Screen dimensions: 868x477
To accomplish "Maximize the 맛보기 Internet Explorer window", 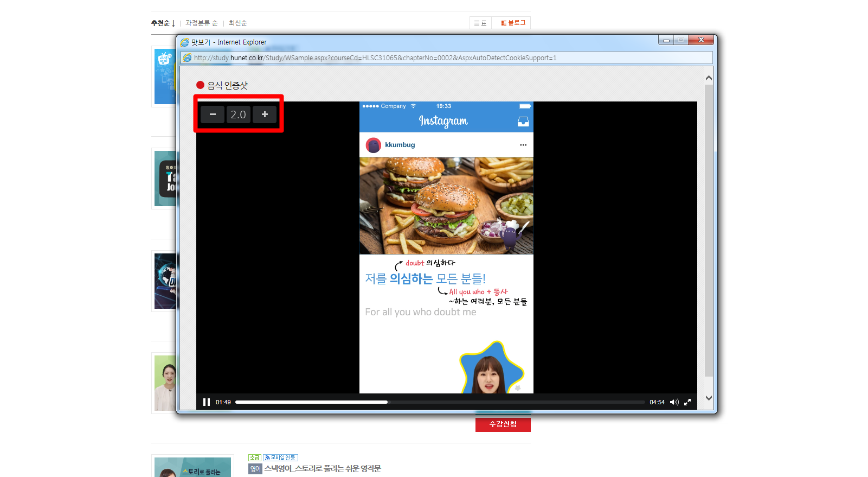I will coord(681,40).
